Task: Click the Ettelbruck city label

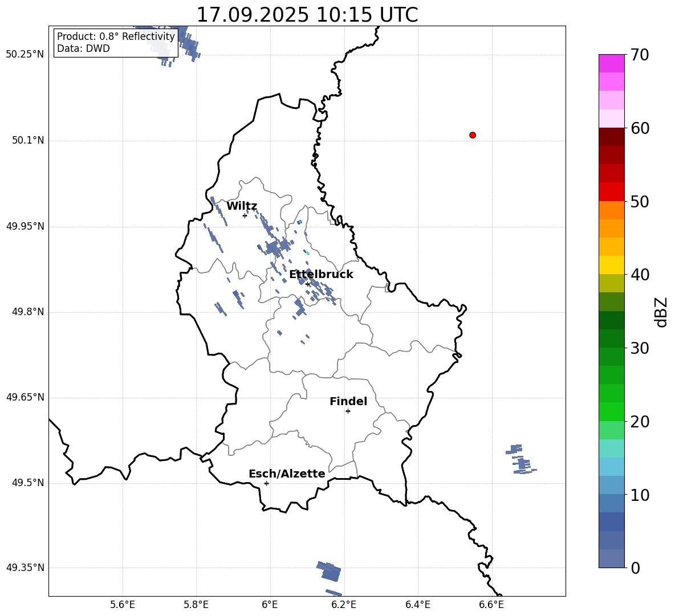Action: click(x=321, y=275)
